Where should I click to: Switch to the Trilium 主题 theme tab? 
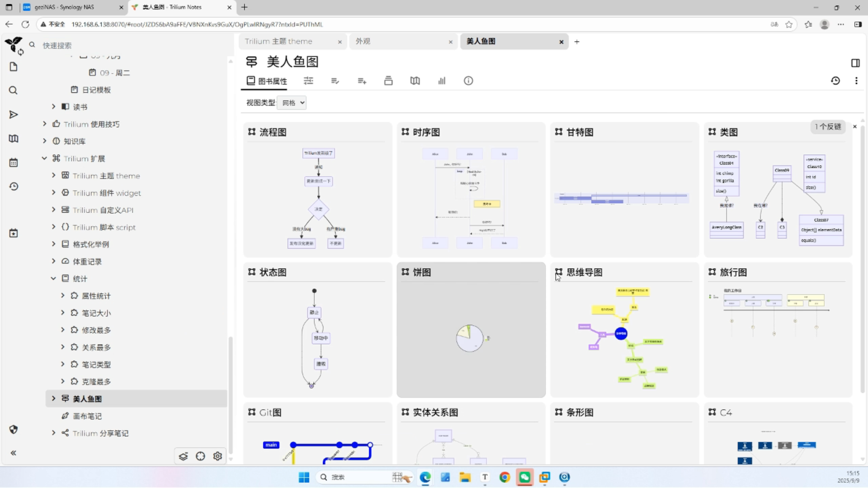(278, 41)
